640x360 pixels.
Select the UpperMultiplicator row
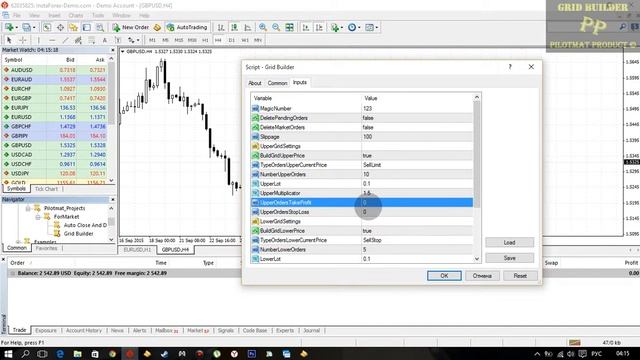tap(362, 193)
